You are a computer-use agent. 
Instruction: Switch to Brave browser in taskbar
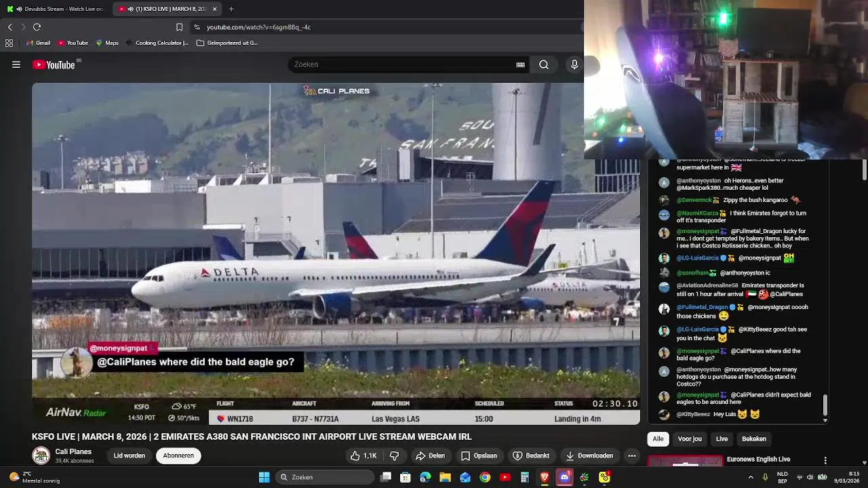click(x=545, y=477)
